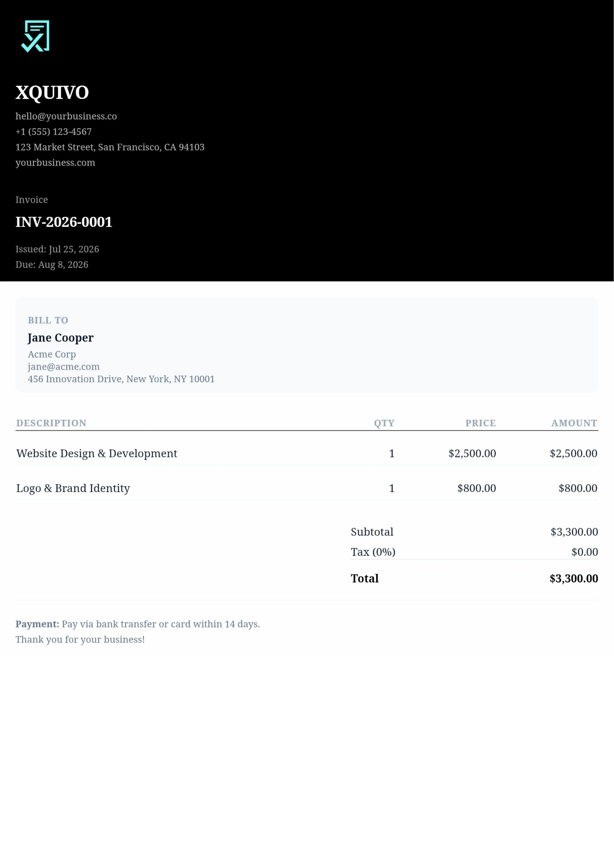Select the Due: Aug 8, 2026 date
This screenshot has height=868, width=614.
pos(52,265)
